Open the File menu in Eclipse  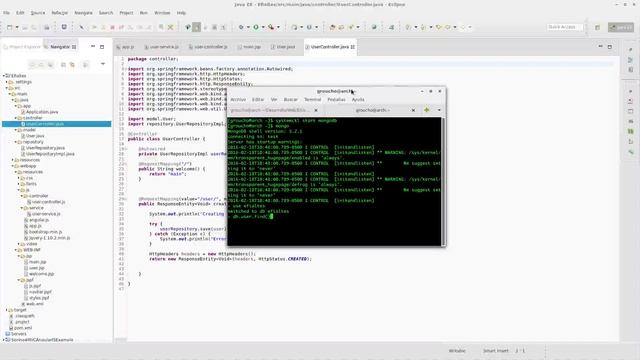pos(7,13)
